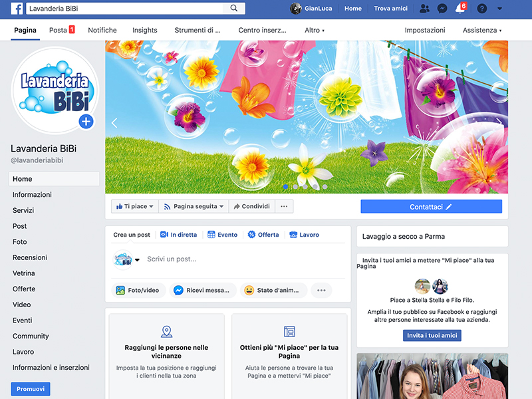Click Trova amici link
The image size is (532, 399).
point(390,9)
